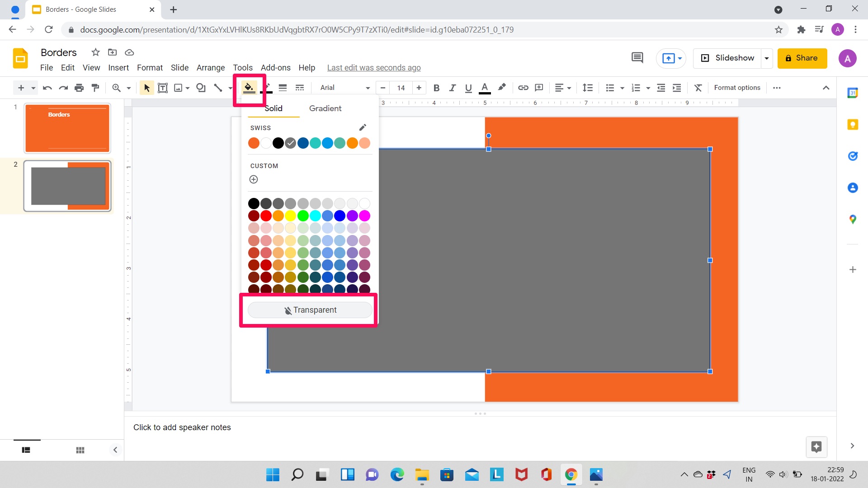
Task: Select the Fill color tool
Action: pos(249,88)
